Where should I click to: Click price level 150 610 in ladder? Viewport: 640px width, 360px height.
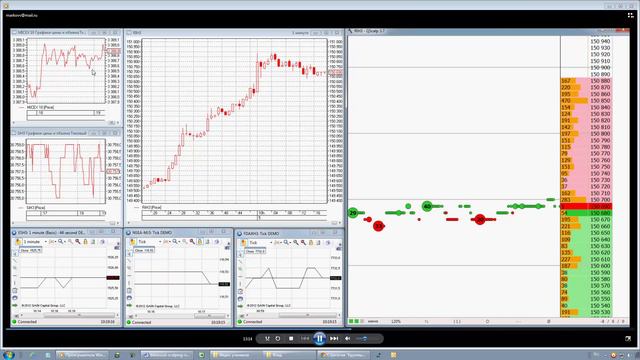600,259
